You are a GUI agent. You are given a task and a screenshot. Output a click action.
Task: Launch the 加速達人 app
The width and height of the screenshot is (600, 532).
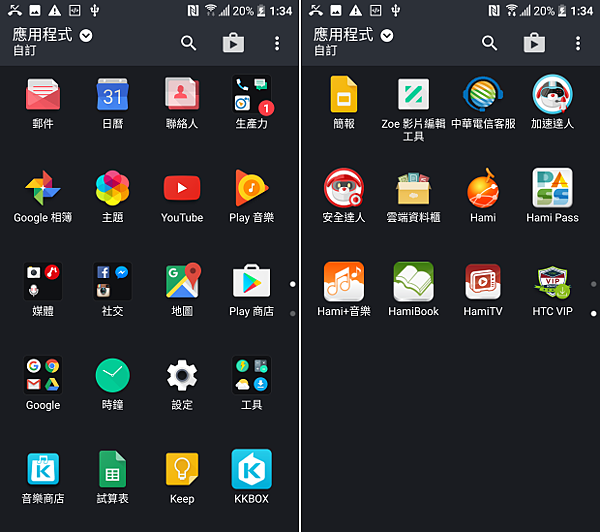553,94
